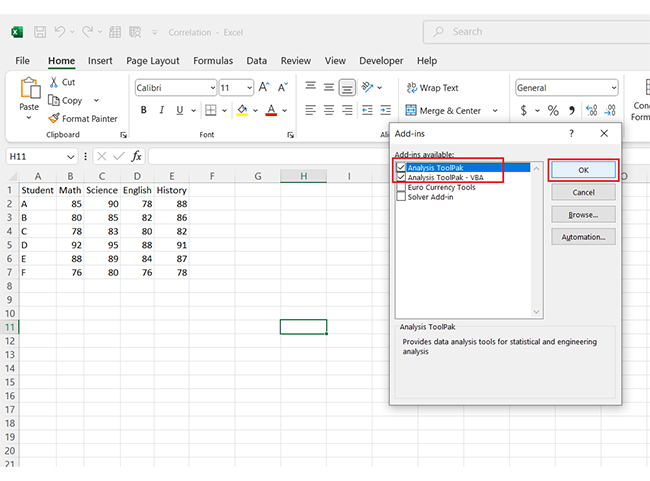
Task: Click Top Align icon
Action: point(310,87)
